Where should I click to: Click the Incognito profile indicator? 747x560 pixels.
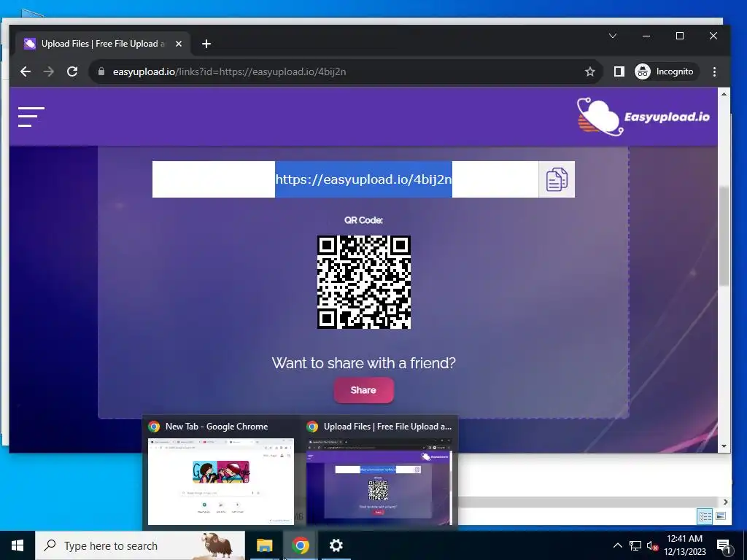tap(665, 71)
